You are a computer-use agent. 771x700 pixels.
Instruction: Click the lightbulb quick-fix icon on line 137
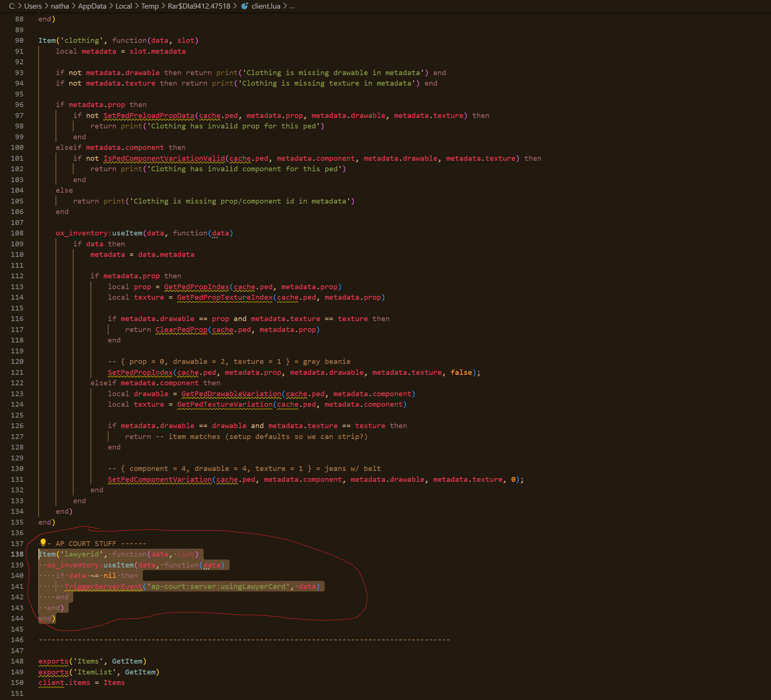click(x=43, y=543)
